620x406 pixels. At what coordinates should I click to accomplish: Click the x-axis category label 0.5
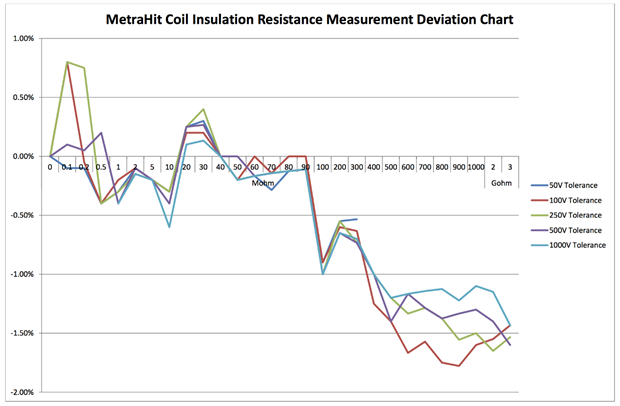point(101,167)
